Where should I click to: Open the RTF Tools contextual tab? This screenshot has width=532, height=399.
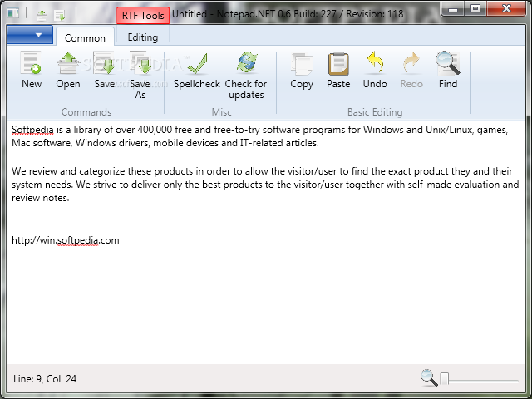(x=143, y=15)
